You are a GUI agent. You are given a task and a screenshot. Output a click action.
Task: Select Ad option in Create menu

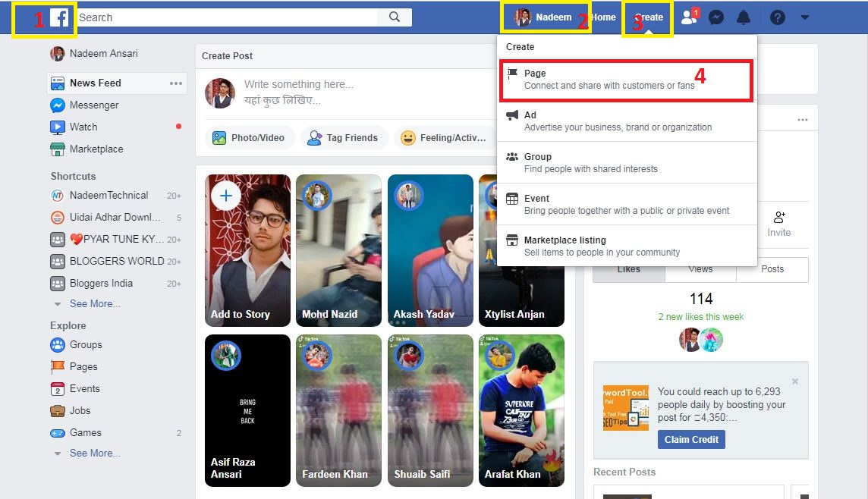pyautogui.click(x=627, y=121)
